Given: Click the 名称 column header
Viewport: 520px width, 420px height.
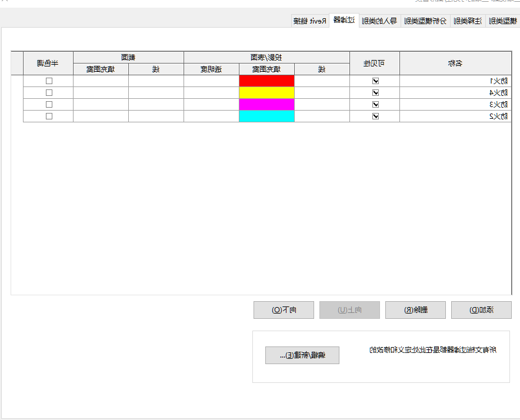Looking at the screenshot, I should click(455, 64).
